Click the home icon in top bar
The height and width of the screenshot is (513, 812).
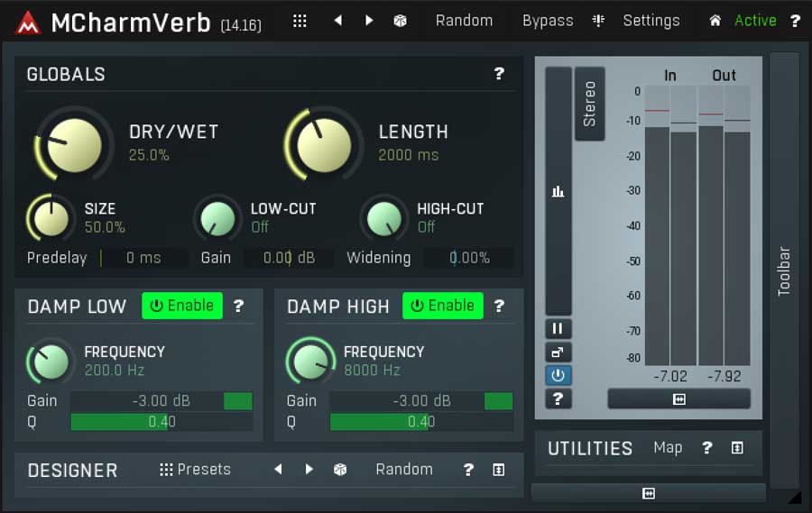click(715, 21)
